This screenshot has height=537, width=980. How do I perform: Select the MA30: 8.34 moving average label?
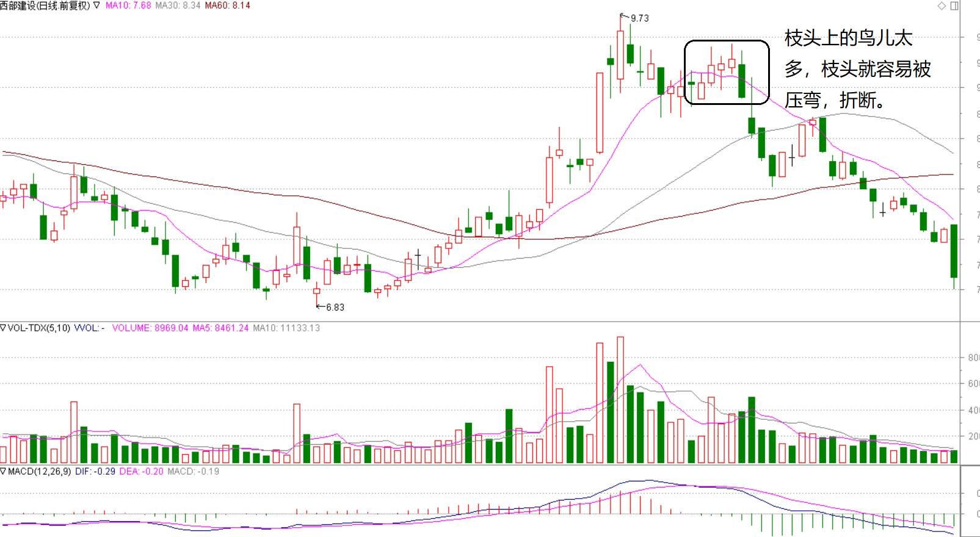(x=178, y=5)
